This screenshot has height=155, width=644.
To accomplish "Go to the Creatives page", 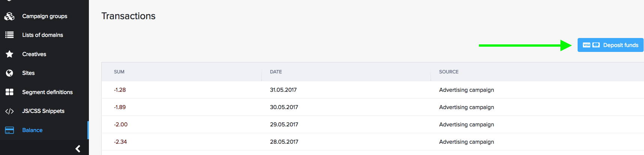I will coord(34,54).
